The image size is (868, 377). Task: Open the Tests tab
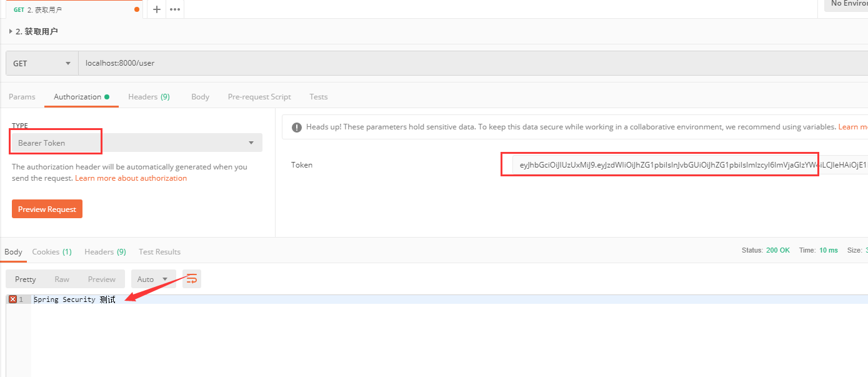click(x=318, y=97)
